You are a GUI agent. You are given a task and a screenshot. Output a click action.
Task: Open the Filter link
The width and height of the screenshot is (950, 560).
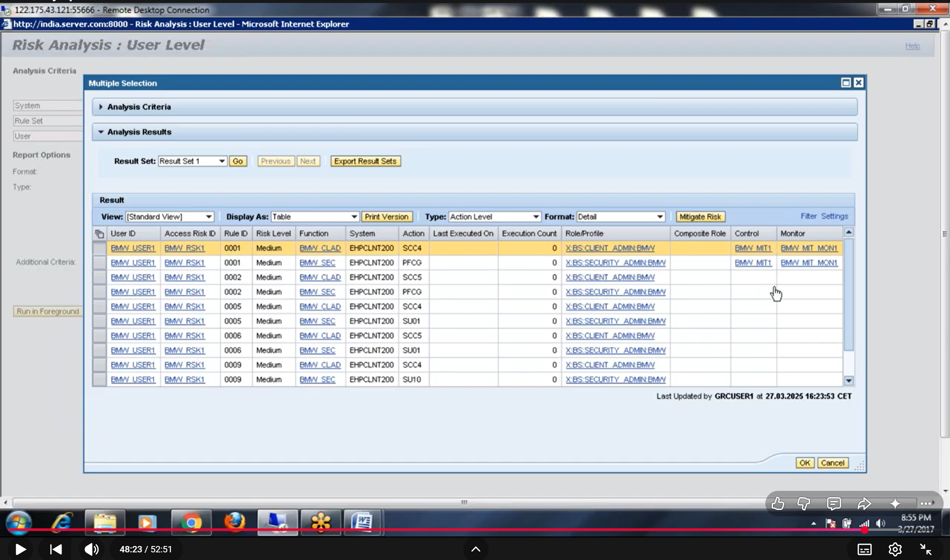click(x=809, y=216)
